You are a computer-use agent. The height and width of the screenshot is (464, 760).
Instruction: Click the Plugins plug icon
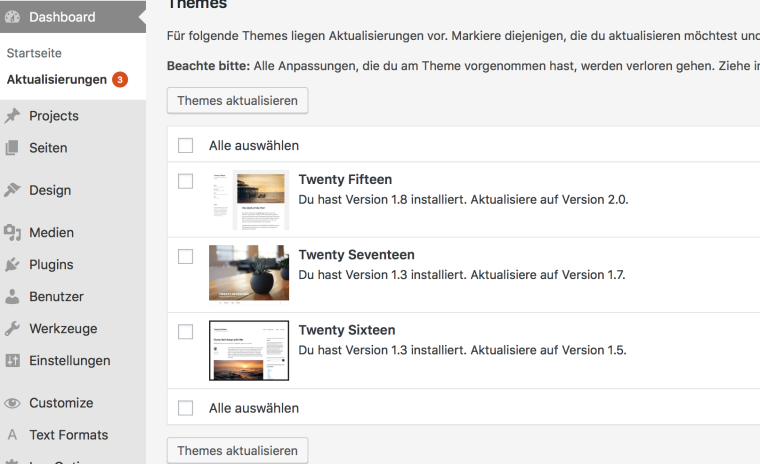point(13,265)
